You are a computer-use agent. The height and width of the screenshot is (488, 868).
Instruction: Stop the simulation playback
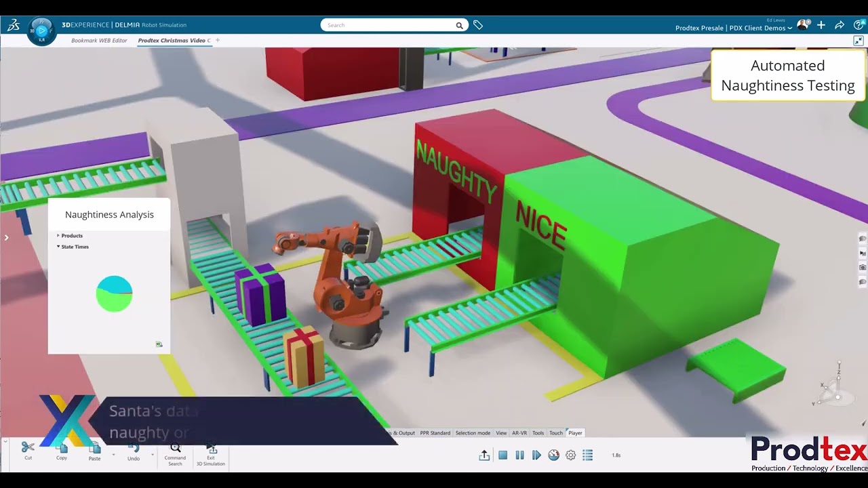coord(502,455)
